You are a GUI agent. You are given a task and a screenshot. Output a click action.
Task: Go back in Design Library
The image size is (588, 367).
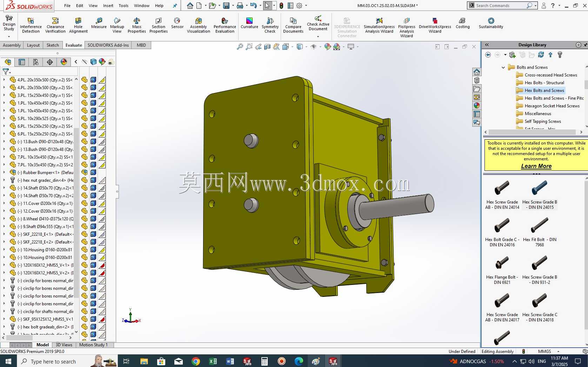click(x=488, y=55)
